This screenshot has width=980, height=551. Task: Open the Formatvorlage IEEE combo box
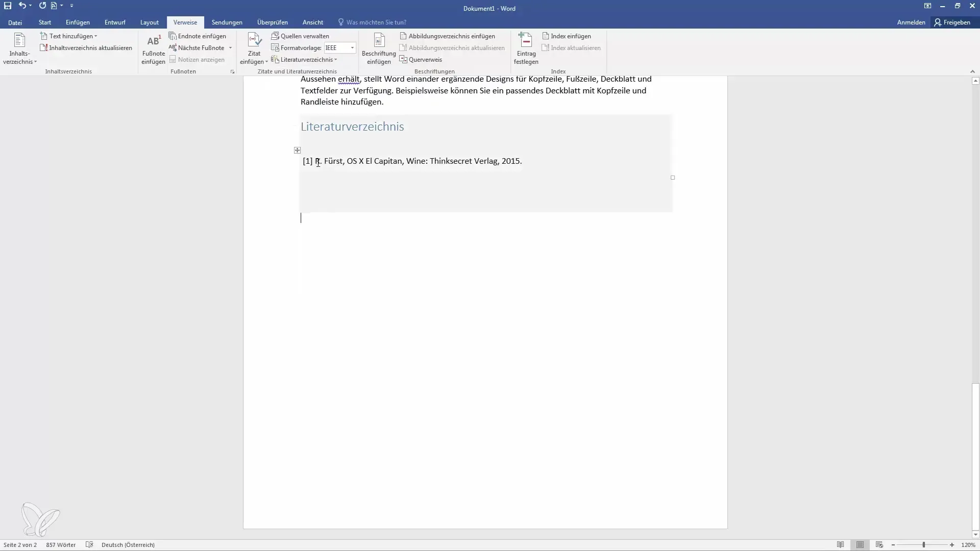(x=340, y=48)
